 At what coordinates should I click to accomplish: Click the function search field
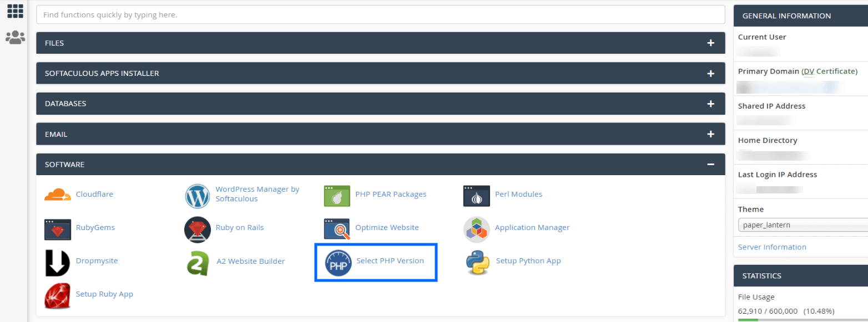tap(381, 14)
